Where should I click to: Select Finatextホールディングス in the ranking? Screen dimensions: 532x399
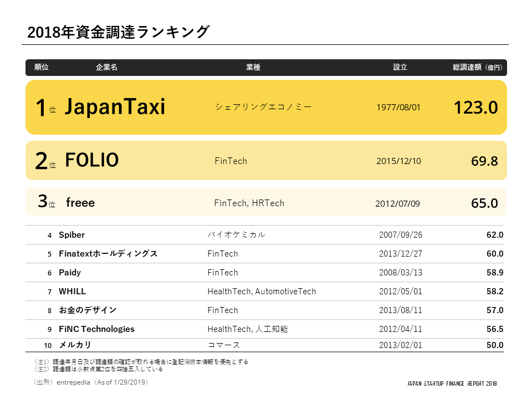tap(108, 254)
